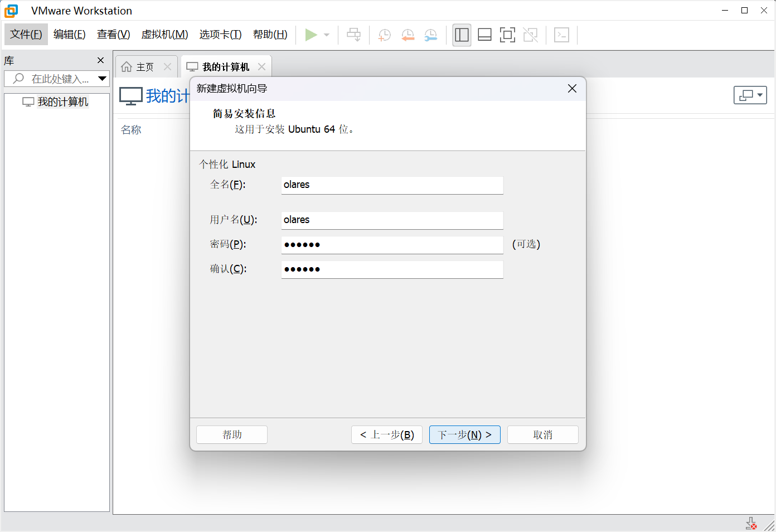Click the 密码 password field
This screenshot has width=776, height=532.
click(x=392, y=245)
